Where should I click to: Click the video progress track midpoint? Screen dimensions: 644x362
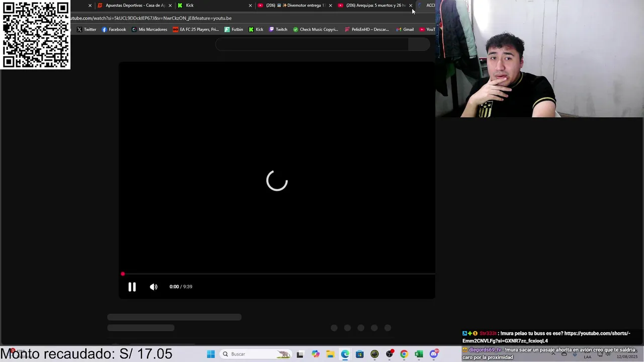pos(279,274)
